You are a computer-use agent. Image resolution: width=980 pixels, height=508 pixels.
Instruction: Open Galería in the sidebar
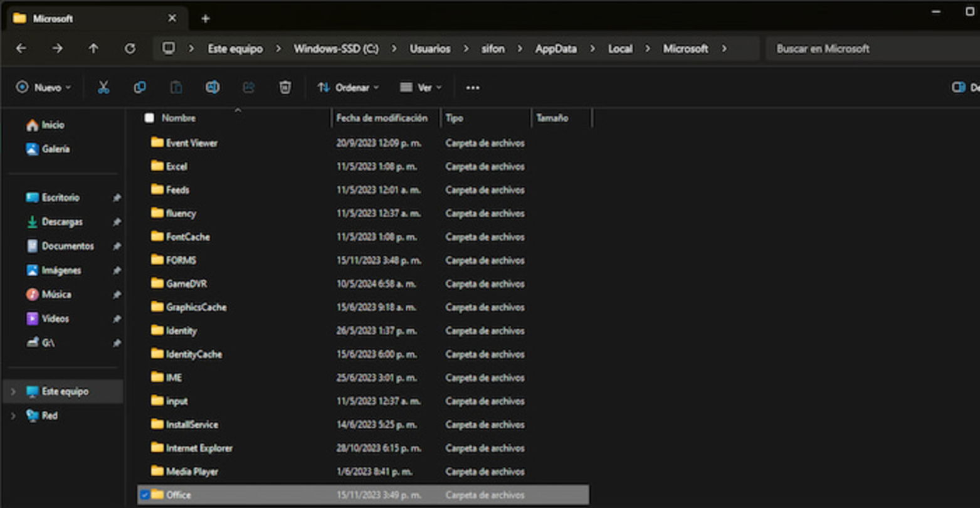pyautogui.click(x=48, y=149)
